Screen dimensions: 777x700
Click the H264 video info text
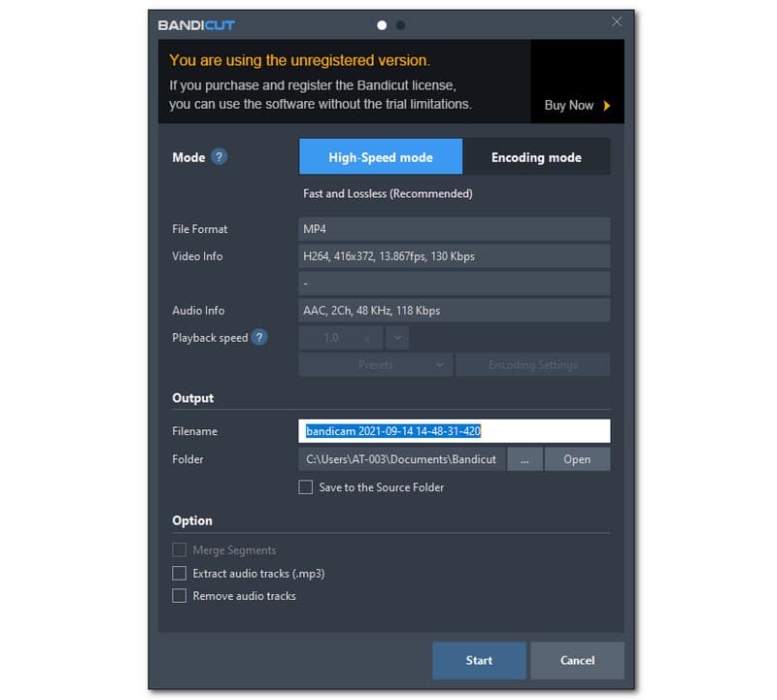[x=388, y=256]
